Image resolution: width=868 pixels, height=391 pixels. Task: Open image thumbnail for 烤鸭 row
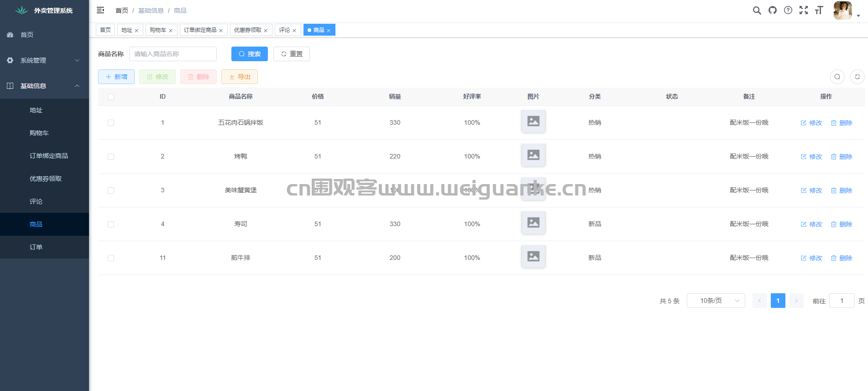click(x=533, y=155)
